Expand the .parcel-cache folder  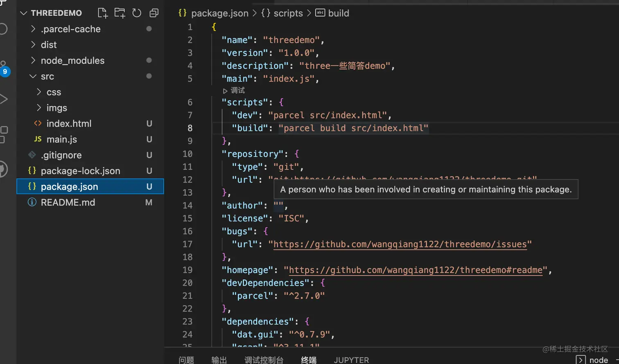pos(34,29)
